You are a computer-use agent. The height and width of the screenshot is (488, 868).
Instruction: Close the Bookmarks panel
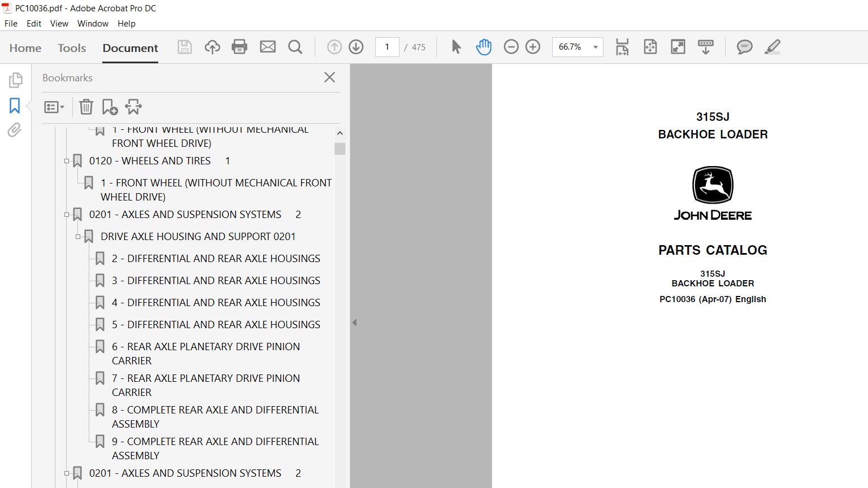tap(329, 77)
